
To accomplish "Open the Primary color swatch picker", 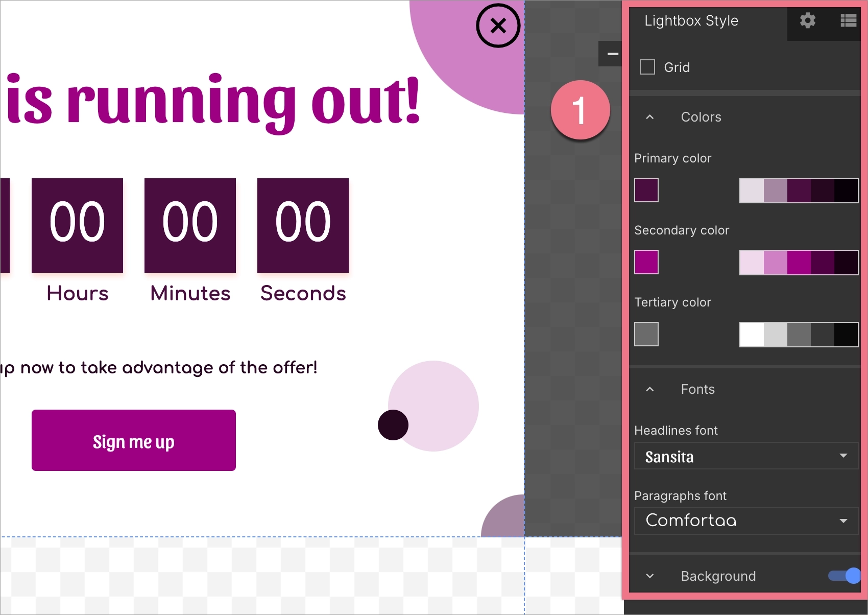I will click(x=646, y=190).
